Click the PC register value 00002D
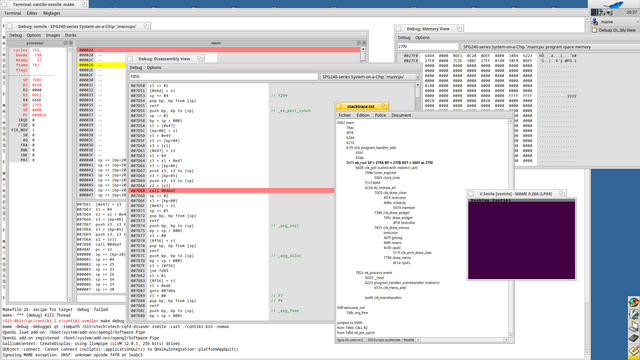Screen dimensions: 640x360 (x=39, y=115)
